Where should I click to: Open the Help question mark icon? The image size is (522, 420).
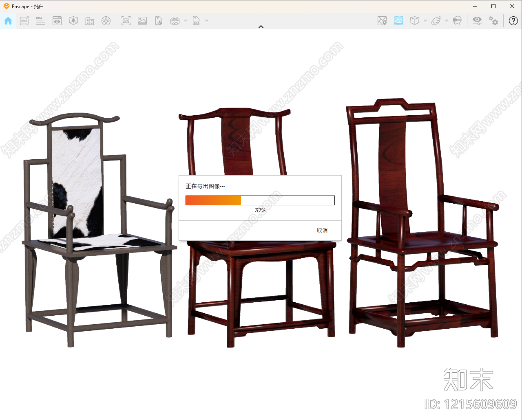513,21
